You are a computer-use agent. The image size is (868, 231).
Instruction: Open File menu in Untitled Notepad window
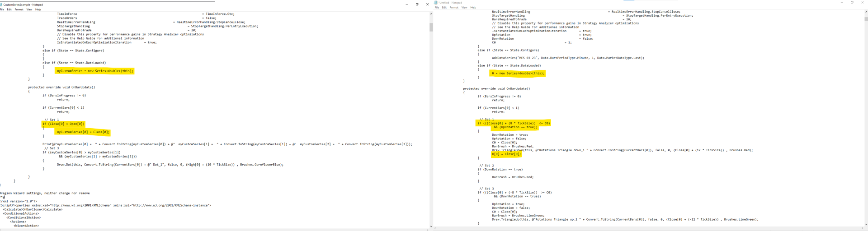[x=437, y=7]
